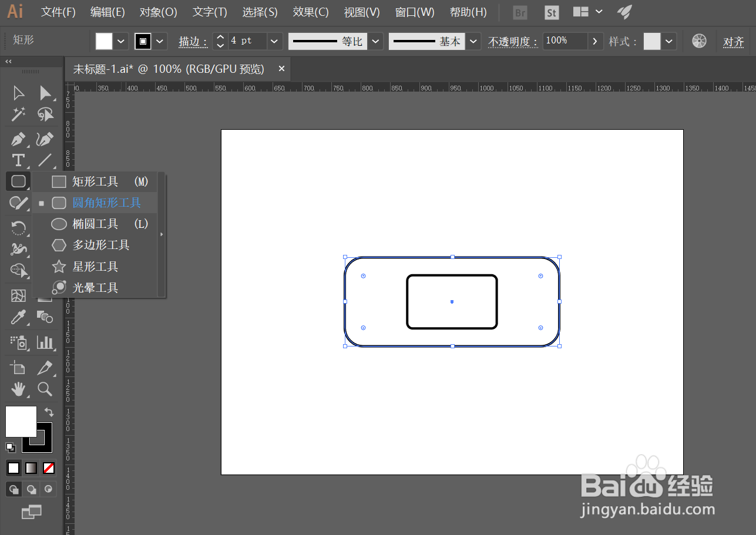Click the 不透明度 opacity panel link
This screenshot has width=756, height=535.
[513, 42]
